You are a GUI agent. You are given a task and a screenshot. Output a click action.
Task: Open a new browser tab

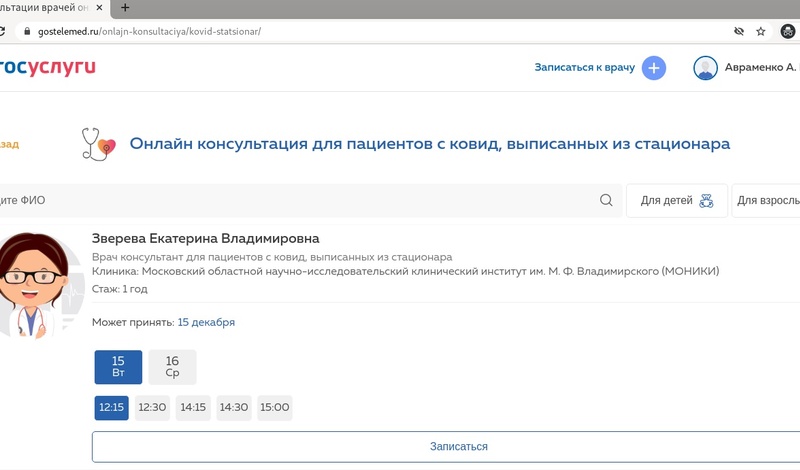(x=125, y=8)
